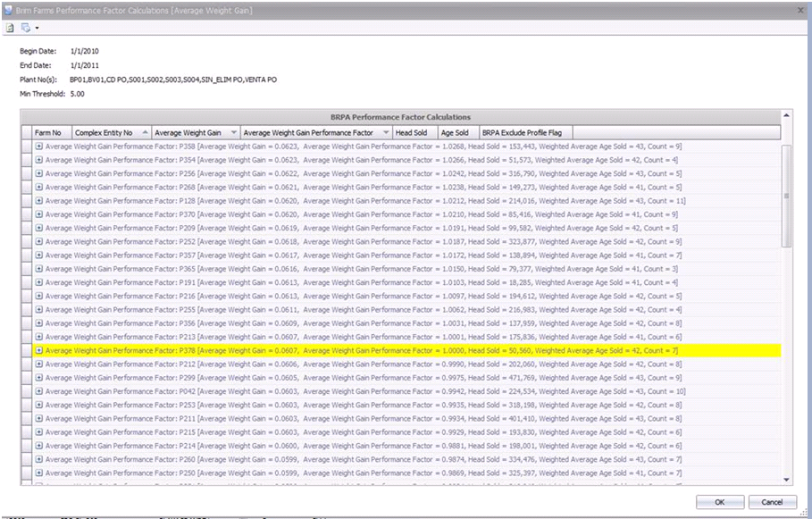The image size is (812, 519).
Task: Expand the P212 group row
Action: click(x=38, y=364)
